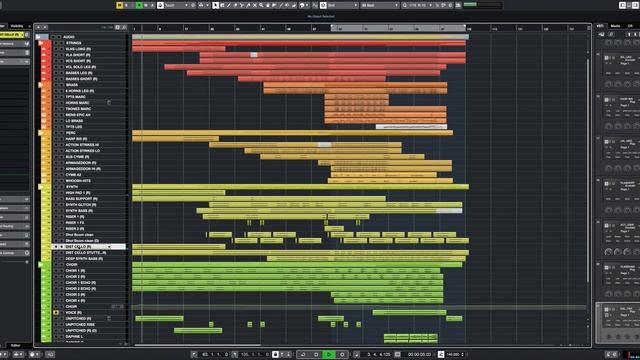
Task: Select white selected clip on VLA SHORT track
Action: tap(254, 55)
